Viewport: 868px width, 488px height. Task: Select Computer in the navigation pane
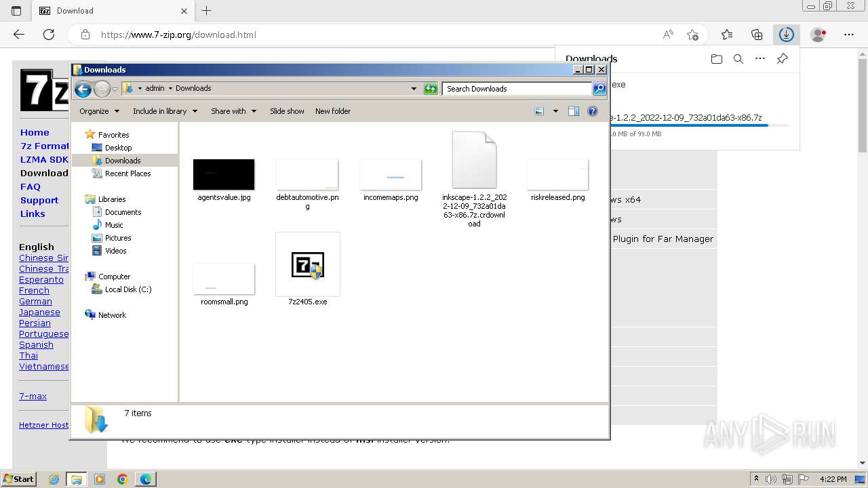click(114, 277)
